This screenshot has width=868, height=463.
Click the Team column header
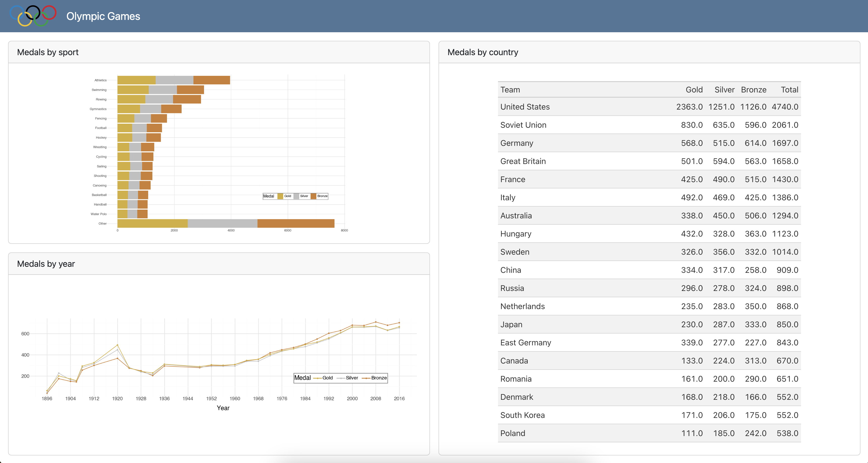click(x=510, y=90)
